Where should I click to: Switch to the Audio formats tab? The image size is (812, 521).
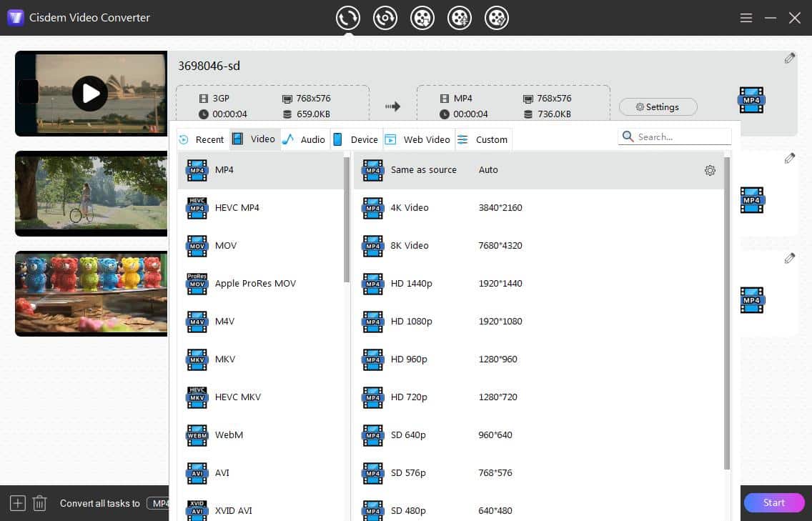312,139
